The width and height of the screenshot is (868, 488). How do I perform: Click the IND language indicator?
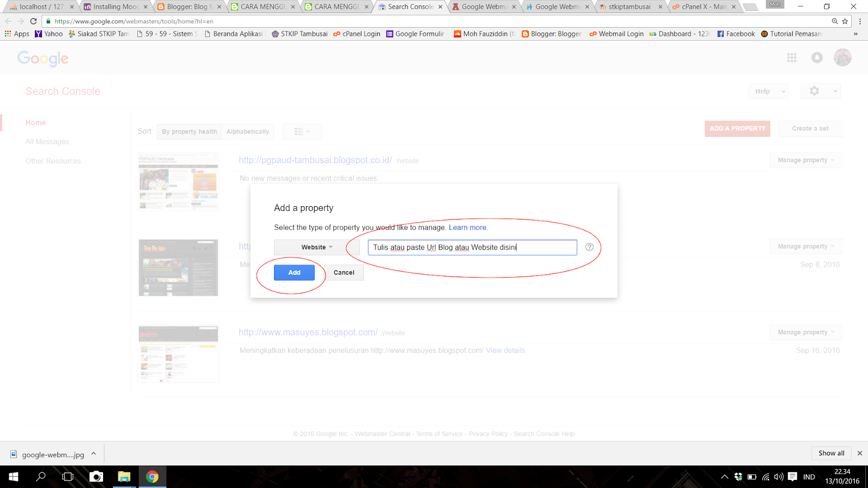click(809, 477)
